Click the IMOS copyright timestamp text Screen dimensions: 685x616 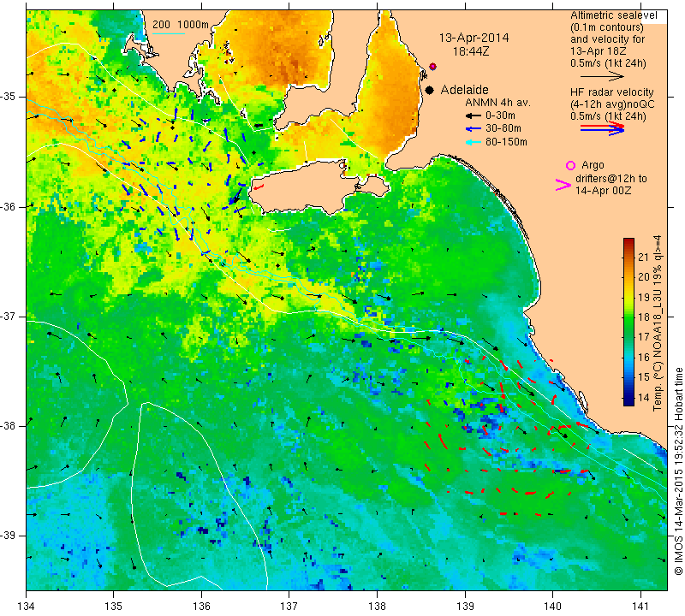(x=678, y=472)
